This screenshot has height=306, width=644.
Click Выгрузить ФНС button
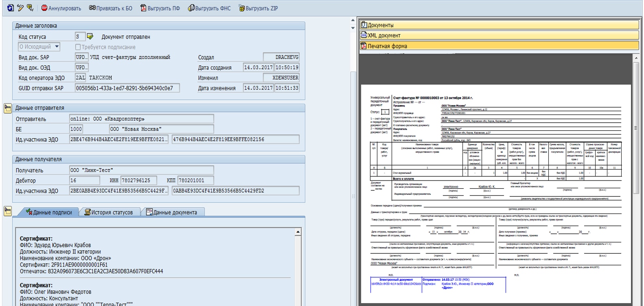[209, 8]
